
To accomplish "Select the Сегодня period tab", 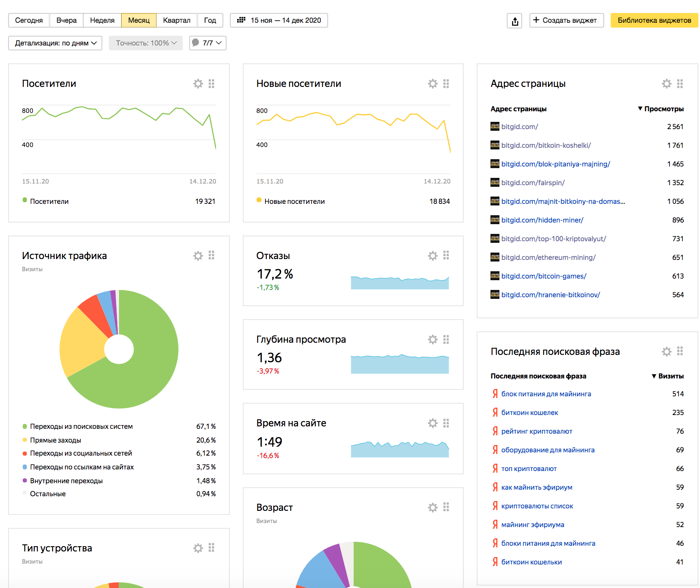I will click(29, 20).
